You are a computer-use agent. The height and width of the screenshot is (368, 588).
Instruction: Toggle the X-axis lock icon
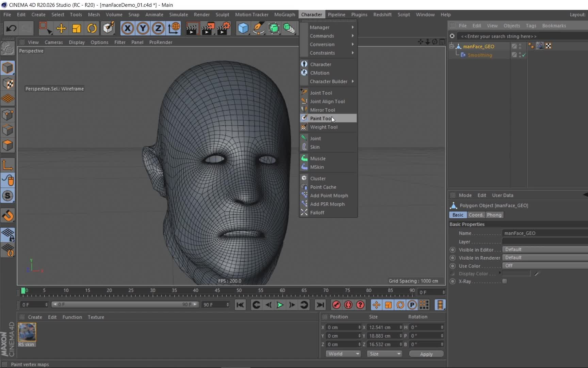pos(128,28)
